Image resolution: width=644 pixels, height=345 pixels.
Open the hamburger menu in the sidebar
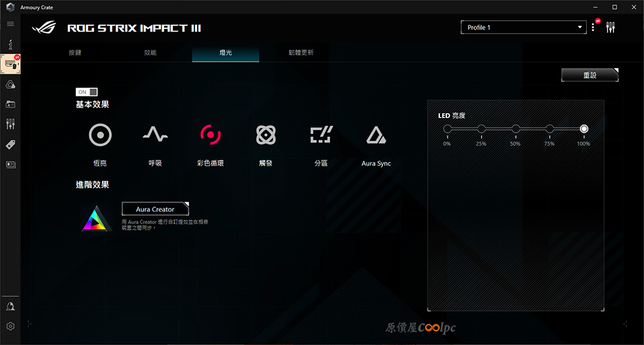[11, 24]
